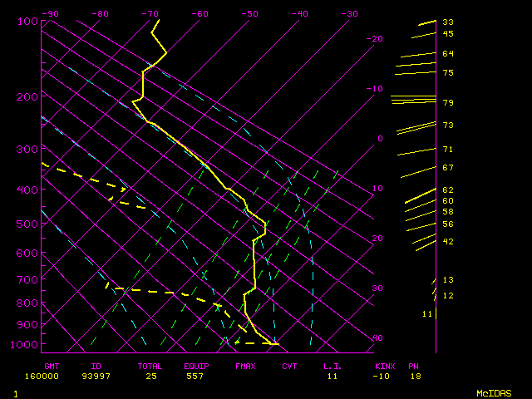
Task: Click the 100 pressure label at top left
Action: [27, 21]
